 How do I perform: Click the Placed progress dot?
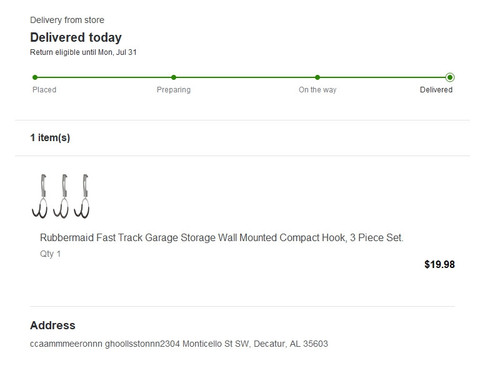point(35,77)
